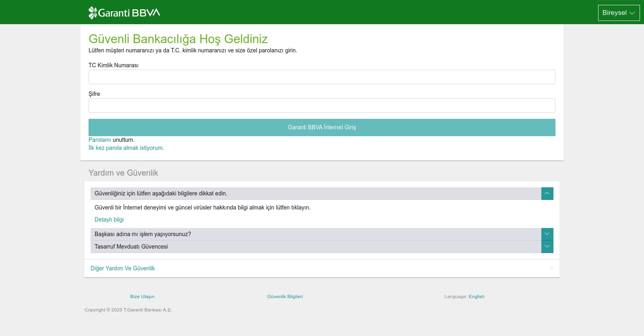
Task: Expand the Tasarruf Mevduatı Güvencesi section
Action: (131, 247)
